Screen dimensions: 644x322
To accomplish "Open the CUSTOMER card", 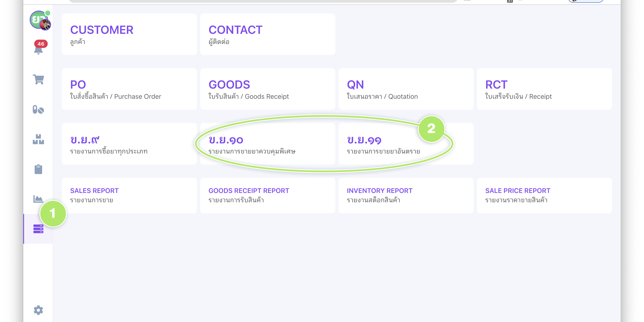I will pyautogui.click(x=129, y=34).
